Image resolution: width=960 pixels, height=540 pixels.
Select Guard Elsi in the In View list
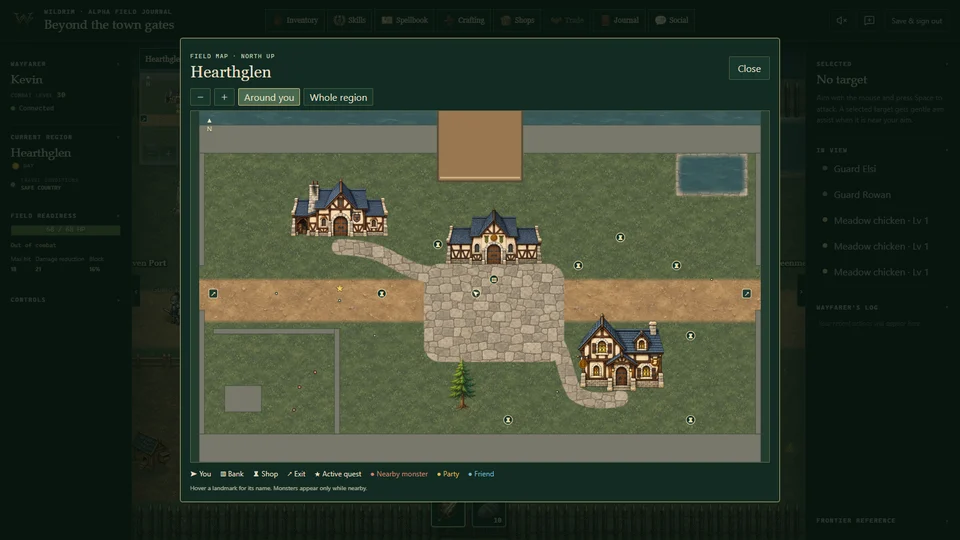pos(855,168)
